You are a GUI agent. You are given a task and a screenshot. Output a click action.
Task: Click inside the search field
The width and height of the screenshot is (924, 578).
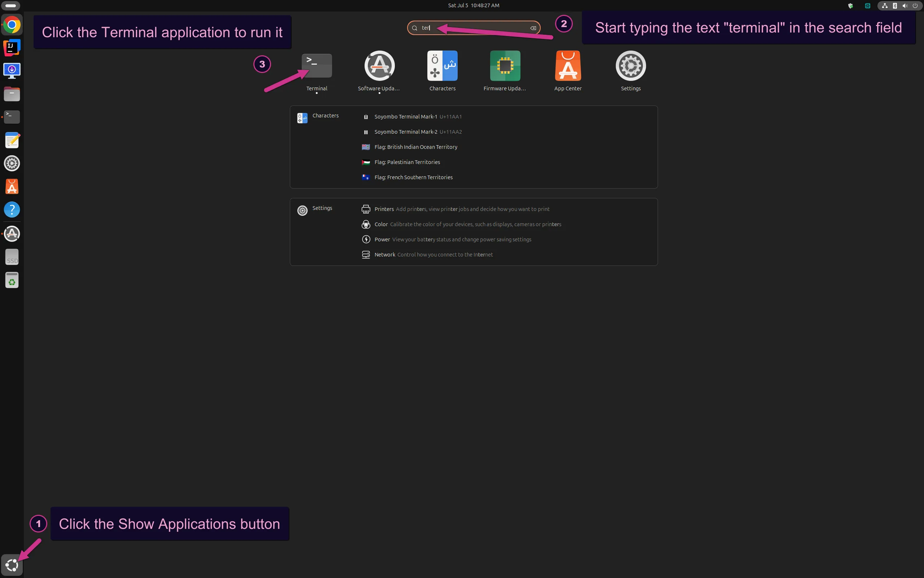click(474, 28)
